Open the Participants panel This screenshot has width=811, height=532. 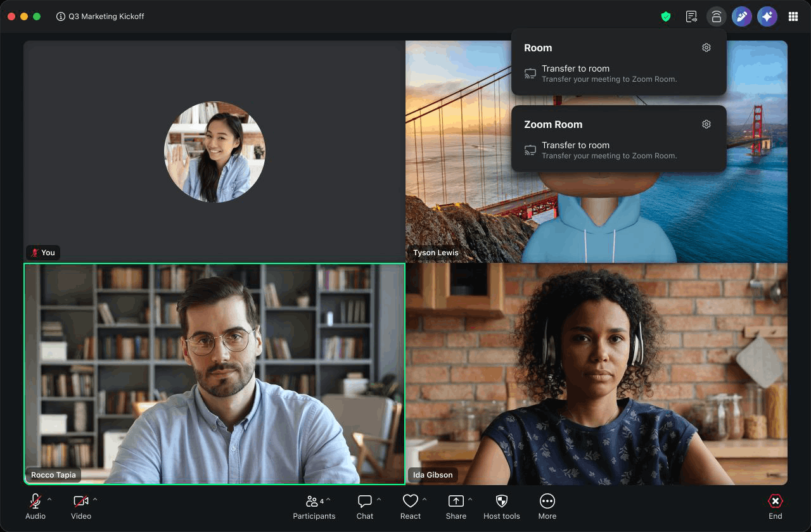(x=314, y=507)
